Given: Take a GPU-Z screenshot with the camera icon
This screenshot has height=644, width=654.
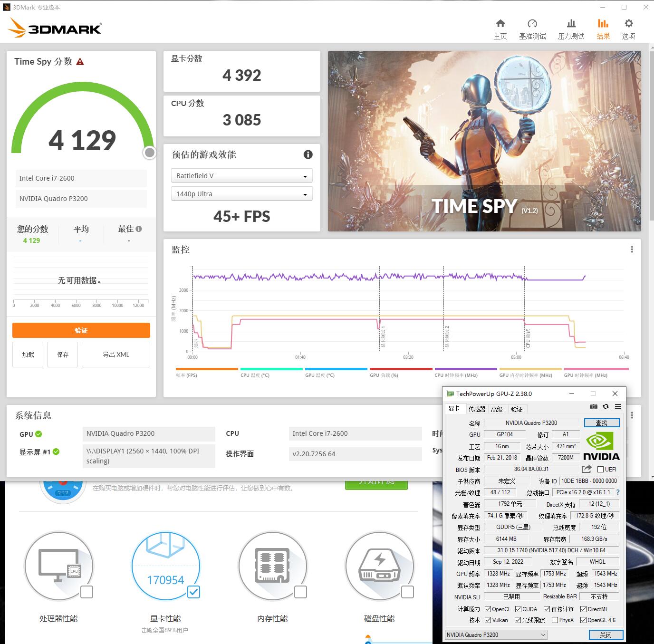Looking at the screenshot, I should pos(594,406).
